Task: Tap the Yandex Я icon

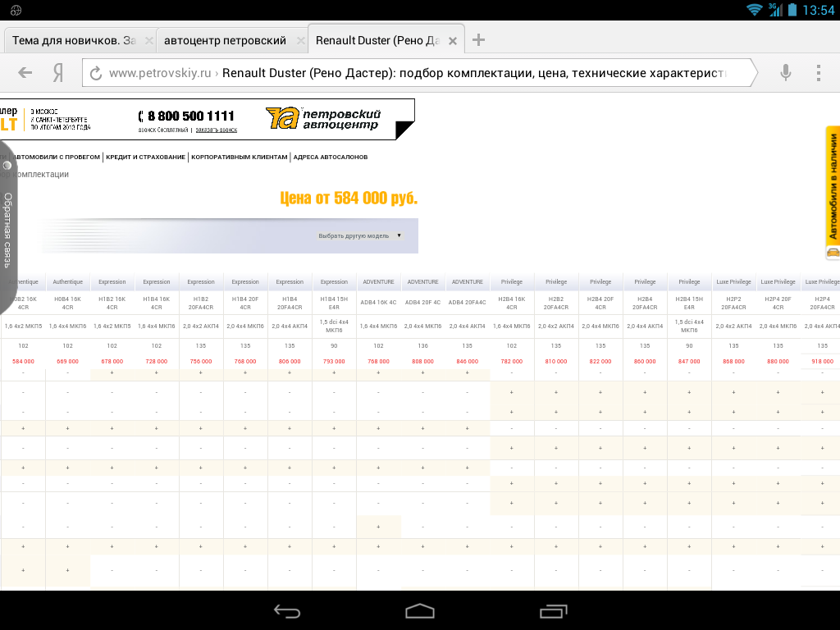Action: [58, 72]
